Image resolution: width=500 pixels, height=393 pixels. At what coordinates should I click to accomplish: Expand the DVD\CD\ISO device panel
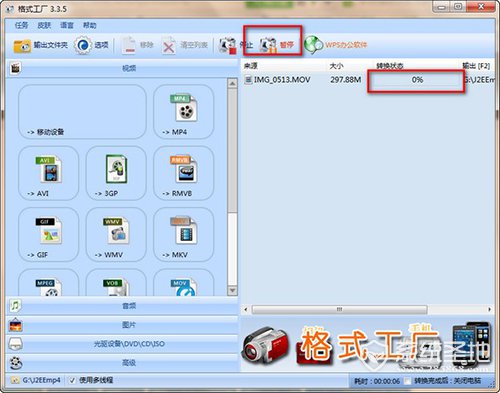(123, 344)
